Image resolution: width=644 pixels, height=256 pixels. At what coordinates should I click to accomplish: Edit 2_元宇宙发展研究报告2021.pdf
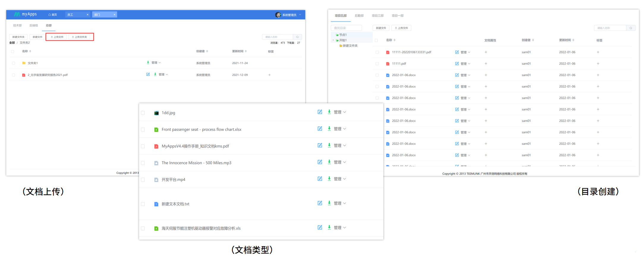(x=148, y=74)
